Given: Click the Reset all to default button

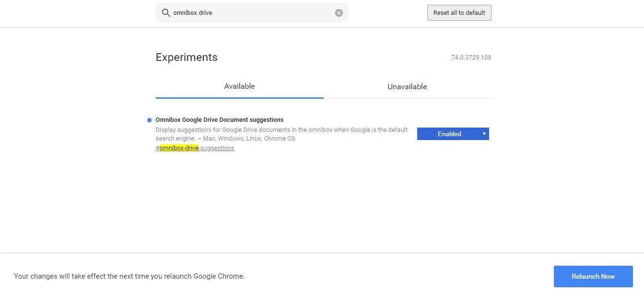Looking at the screenshot, I should [x=459, y=13].
